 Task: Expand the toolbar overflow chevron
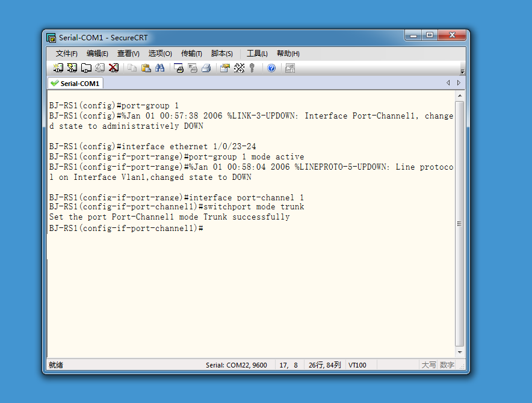[x=462, y=72]
